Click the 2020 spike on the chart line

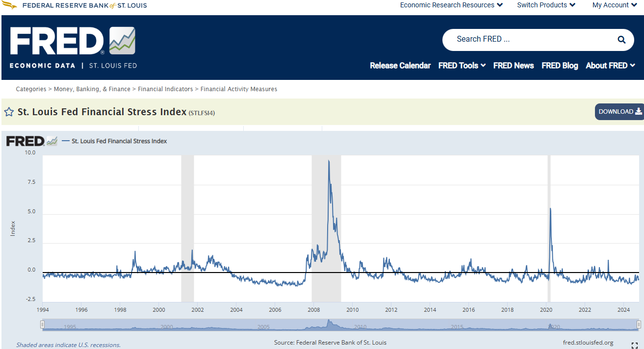click(550, 209)
